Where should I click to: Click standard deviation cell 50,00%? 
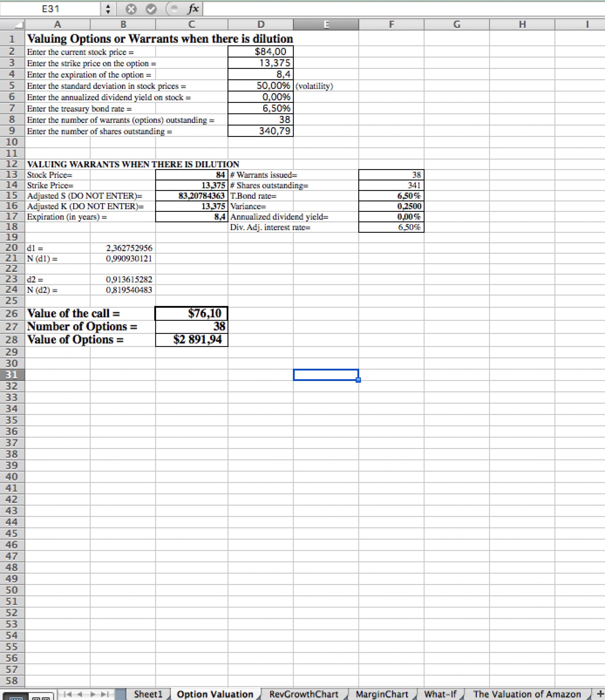click(x=260, y=85)
